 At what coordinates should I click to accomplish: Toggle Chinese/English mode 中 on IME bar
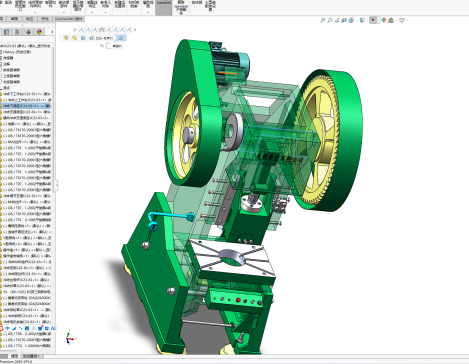tap(7, 328)
